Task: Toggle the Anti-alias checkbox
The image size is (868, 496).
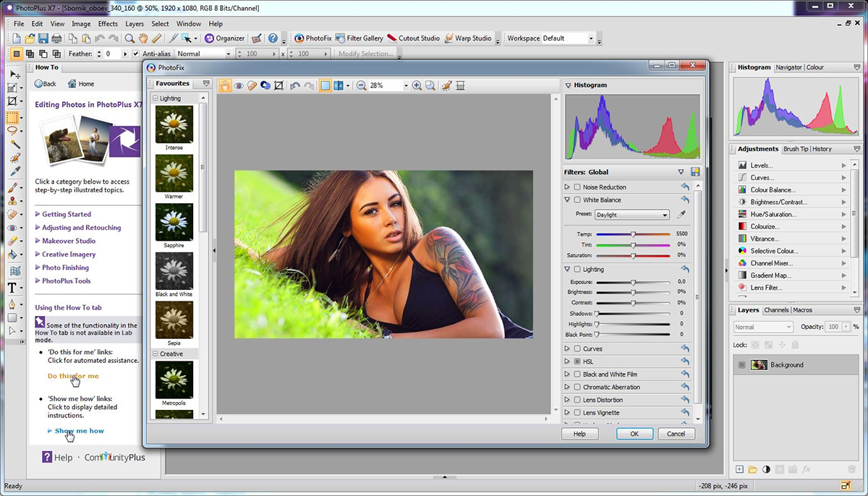Action: (135, 54)
